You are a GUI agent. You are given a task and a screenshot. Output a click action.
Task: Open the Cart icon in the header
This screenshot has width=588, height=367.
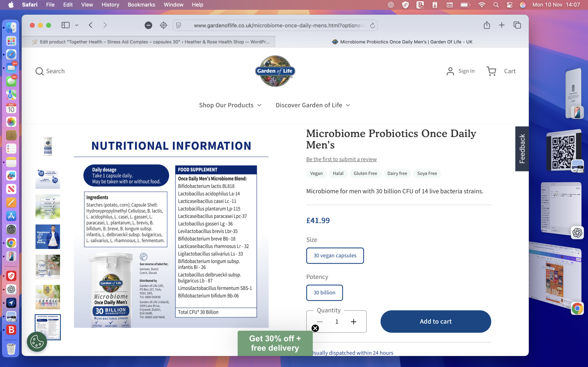pyautogui.click(x=491, y=71)
